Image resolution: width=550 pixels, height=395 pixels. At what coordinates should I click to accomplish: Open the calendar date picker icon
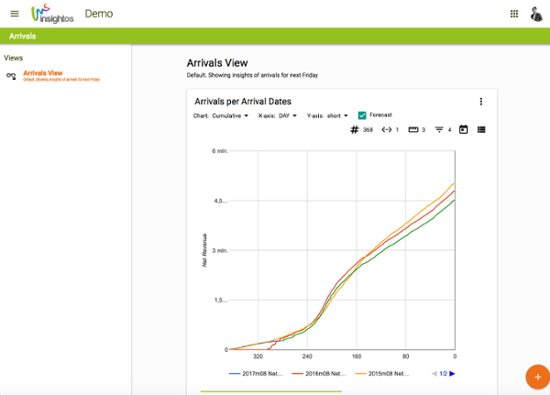pos(463,129)
